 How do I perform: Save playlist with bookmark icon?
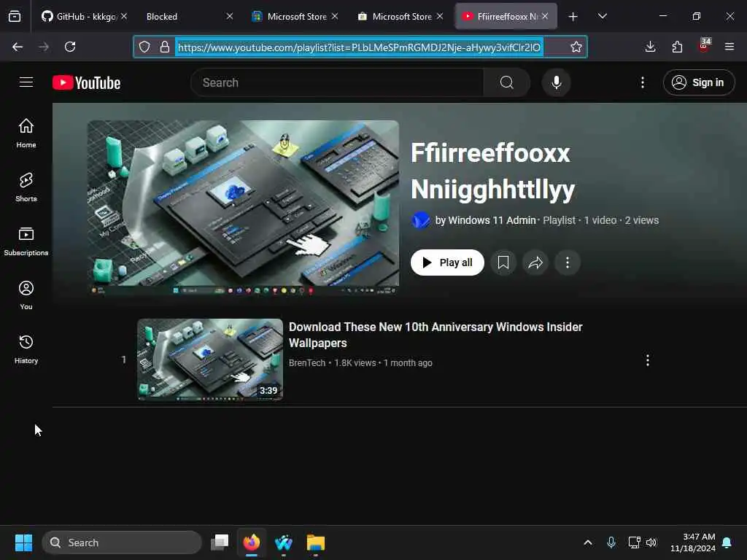tap(503, 262)
